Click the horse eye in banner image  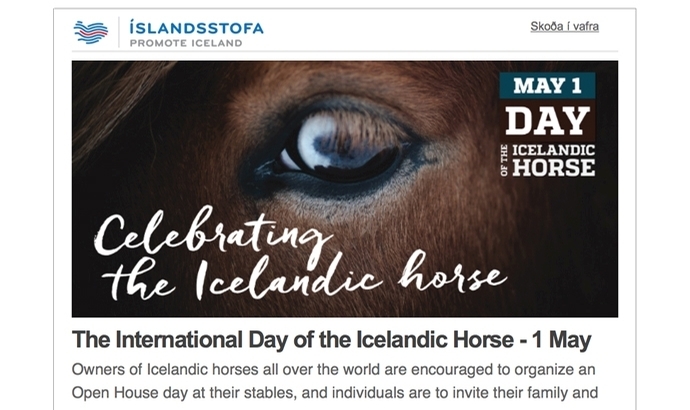point(341,145)
